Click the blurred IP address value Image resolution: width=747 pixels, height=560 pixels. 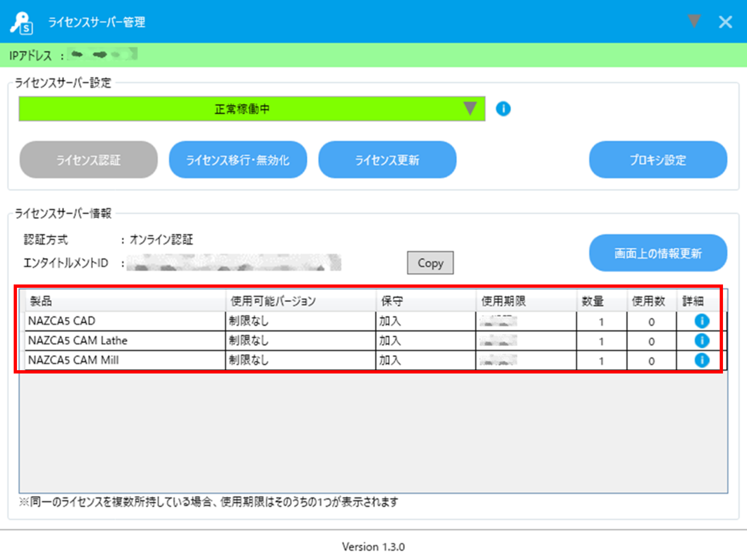[x=102, y=55]
